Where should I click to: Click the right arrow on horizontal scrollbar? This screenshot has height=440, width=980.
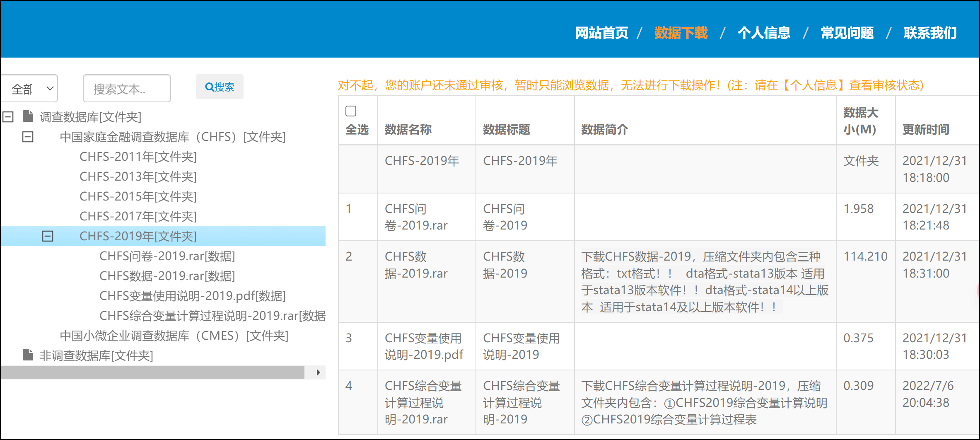(x=318, y=372)
